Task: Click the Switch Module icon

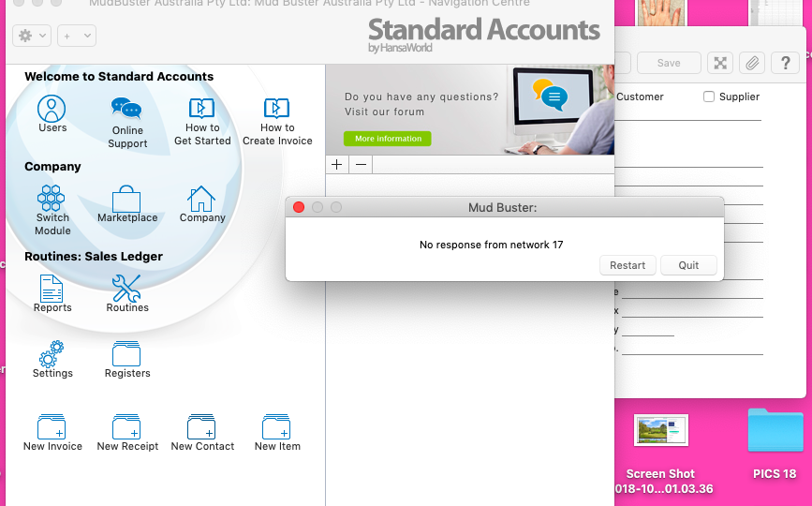Action: (x=52, y=198)
